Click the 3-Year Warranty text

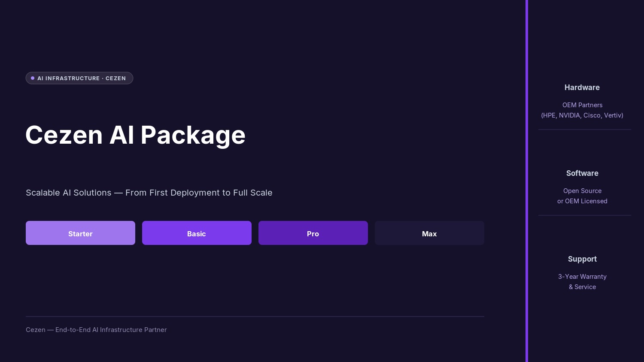pyautogui.click(x=582, y=277)
